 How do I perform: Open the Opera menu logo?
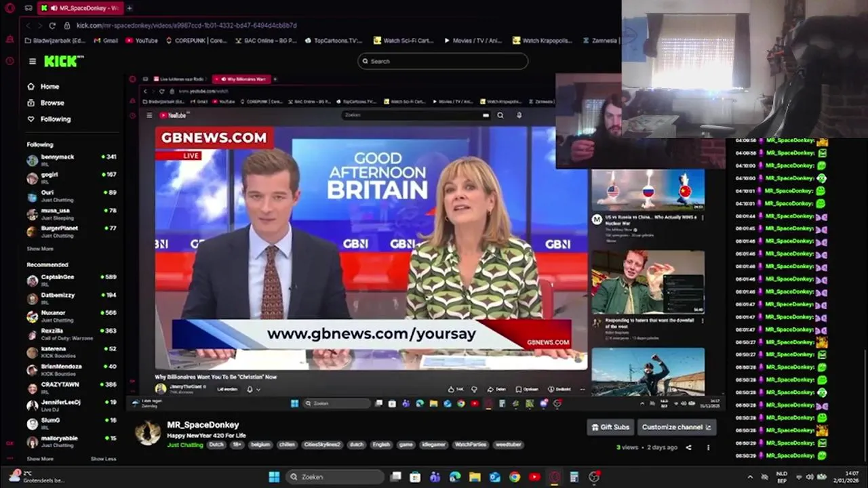pos(9,8)
